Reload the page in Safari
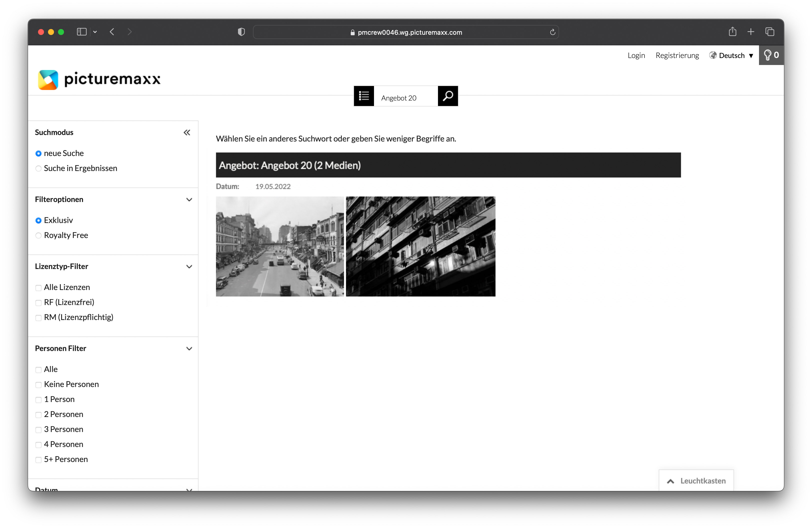Viewport: 812px width, 528px height. 552,32
